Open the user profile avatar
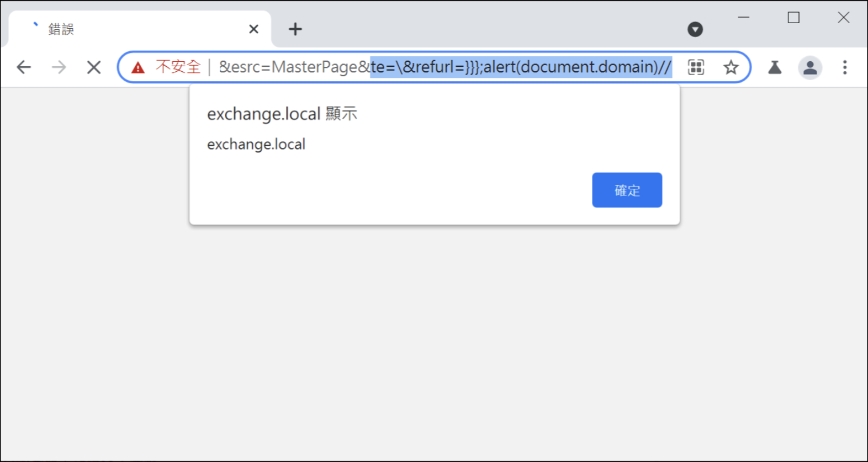Image resolution: width=868 pixels, height=462 pixels. 810,67
